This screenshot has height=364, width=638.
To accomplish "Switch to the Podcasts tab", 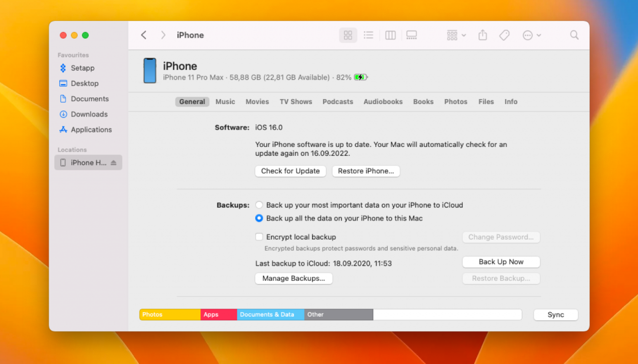I will click(338, 102).
